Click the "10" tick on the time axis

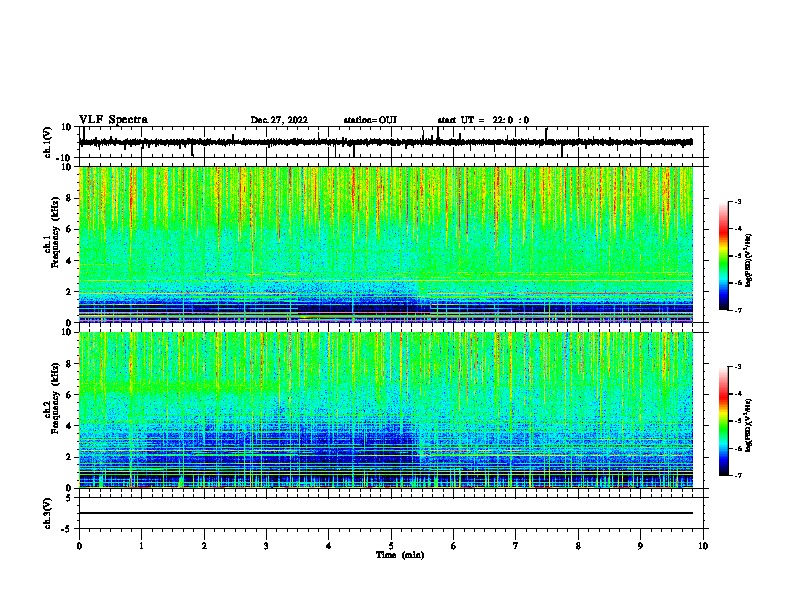coord(703,546)
